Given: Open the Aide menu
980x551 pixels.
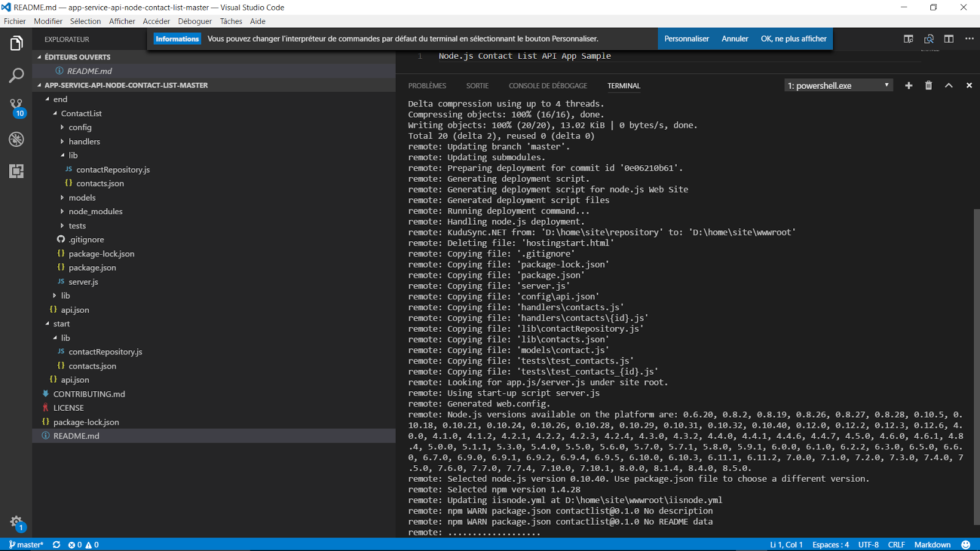Looking at the screenshot, I should pyautogui.click(x=258, y=21).
